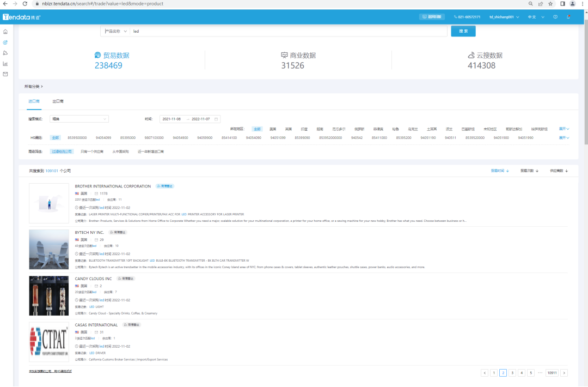Go to the next results page arrow
Viewport: 588px width, 387px height.
(564, 373)
